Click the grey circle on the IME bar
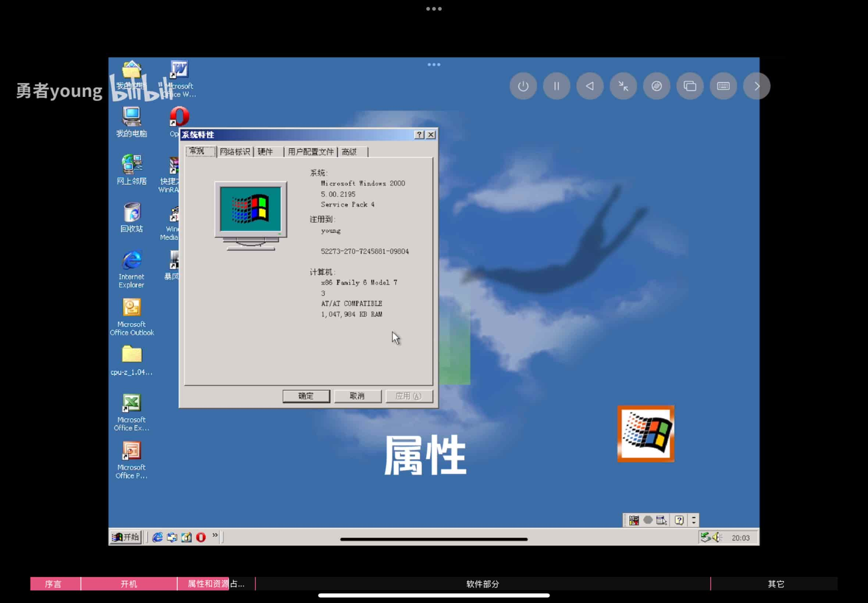Viewport: 868px width, 603px height. click(x=648, y=520)
